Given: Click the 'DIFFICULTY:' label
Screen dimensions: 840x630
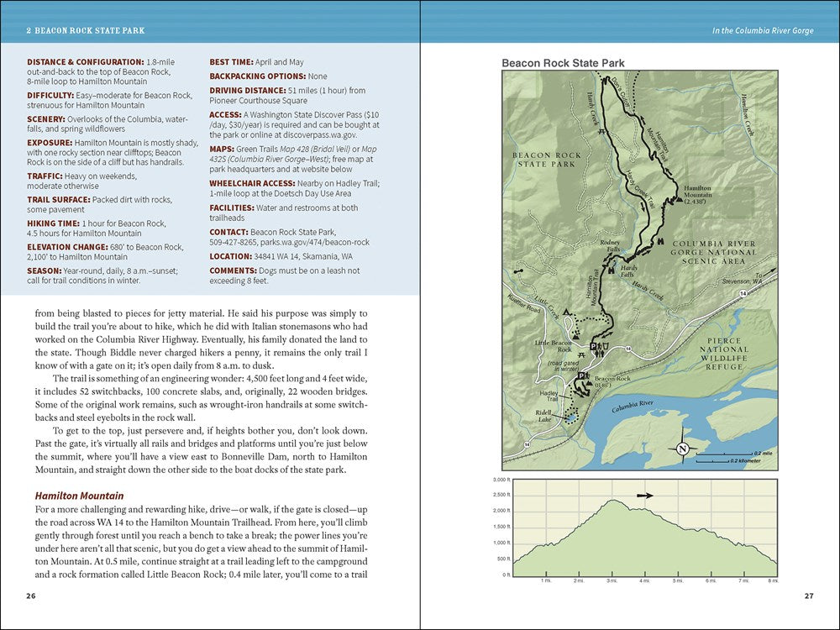Looking at the screenshot, I should coord(50,96).
